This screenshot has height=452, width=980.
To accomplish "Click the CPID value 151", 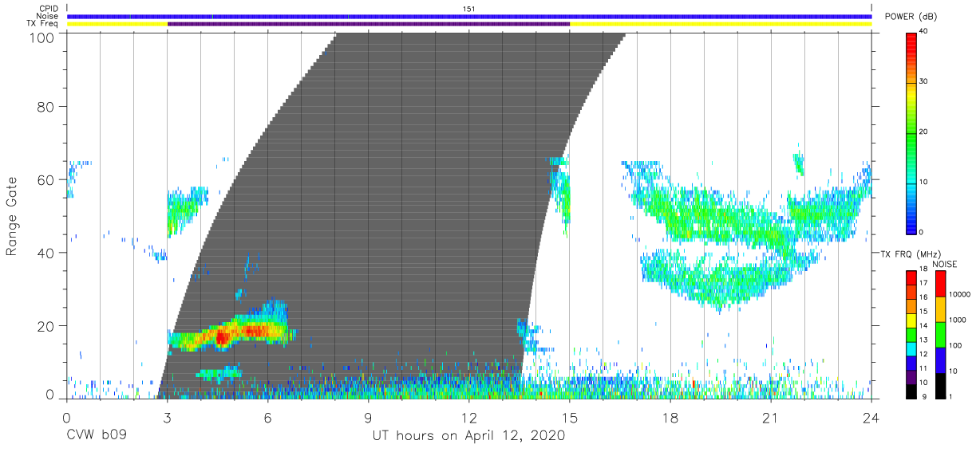I will pos(469,8).
